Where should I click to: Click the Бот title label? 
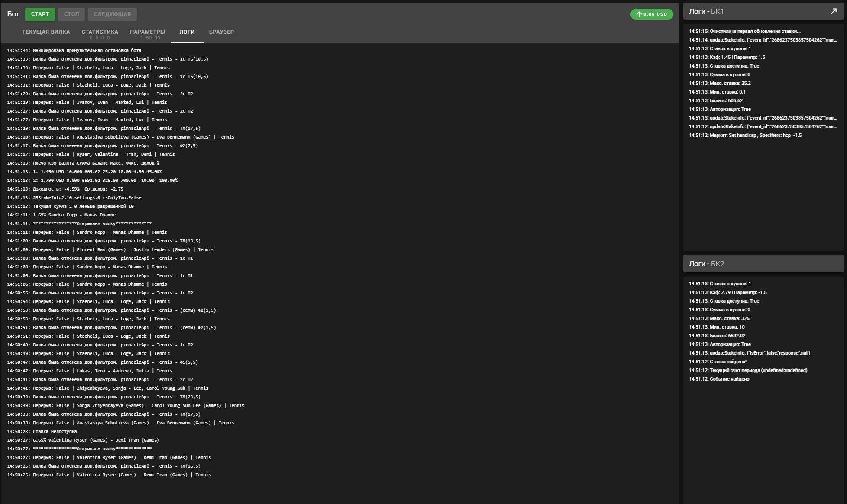(13, 14)
